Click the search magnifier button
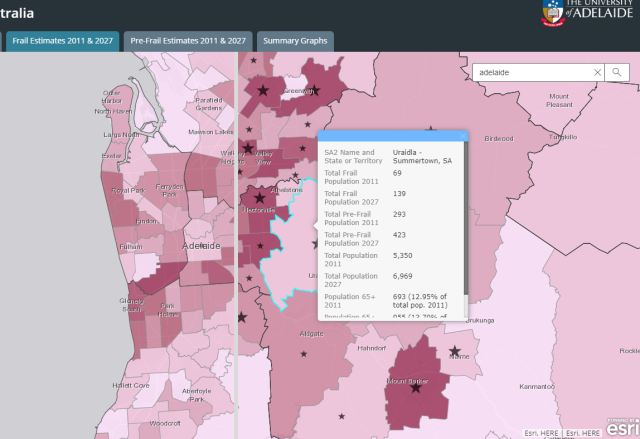The height and width of the screenshot is (439, 640). (617, 73)
